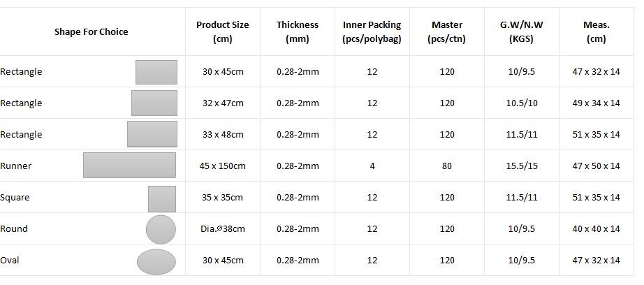
Task: Select the "Meas. (cm)" column header
Action: click(x=596, y=31)
